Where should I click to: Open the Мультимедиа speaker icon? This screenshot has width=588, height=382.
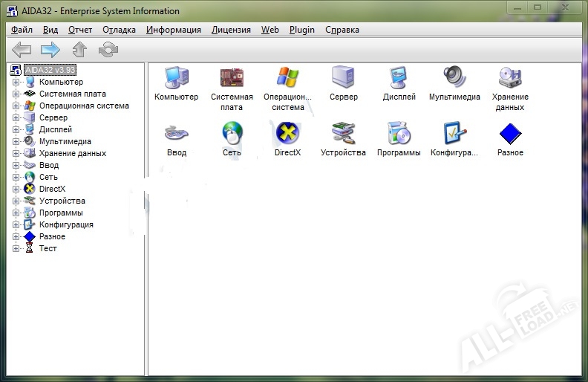(454, 79)
